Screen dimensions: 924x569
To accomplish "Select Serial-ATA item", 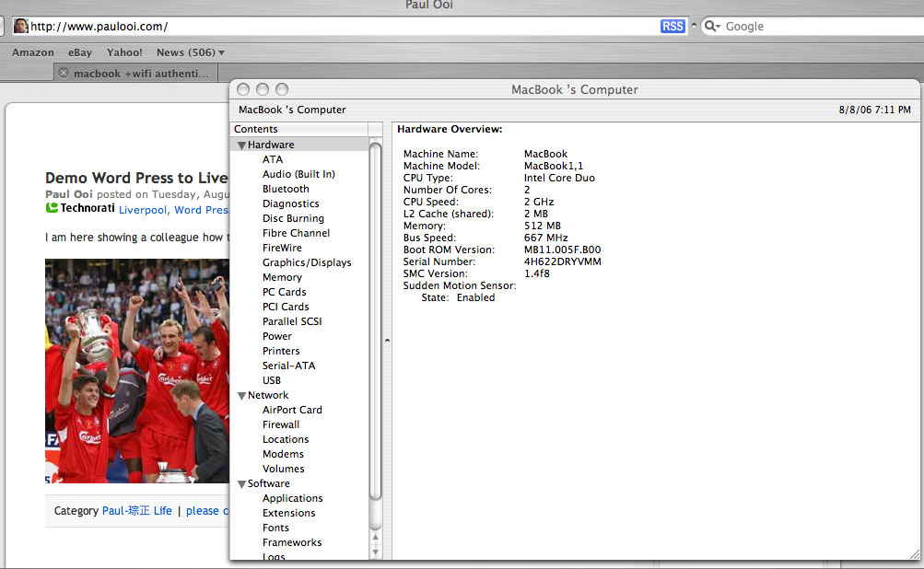I will [x=288, y=366].
